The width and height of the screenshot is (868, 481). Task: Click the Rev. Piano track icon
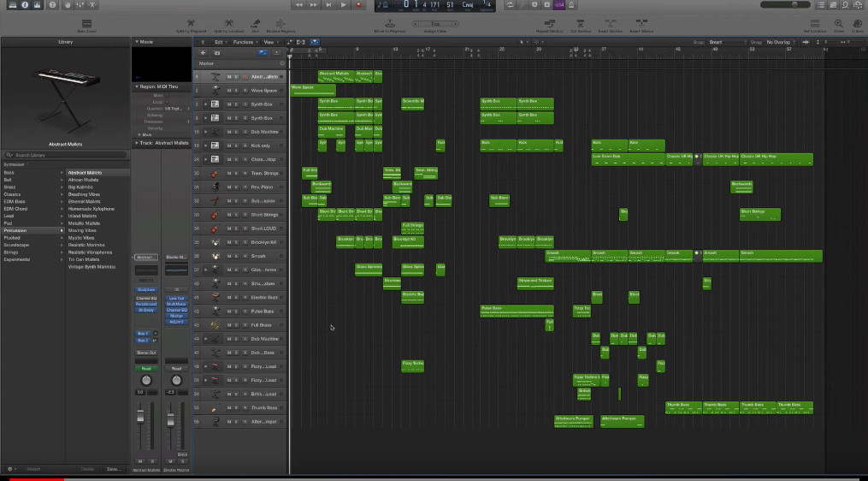[216, 187]
